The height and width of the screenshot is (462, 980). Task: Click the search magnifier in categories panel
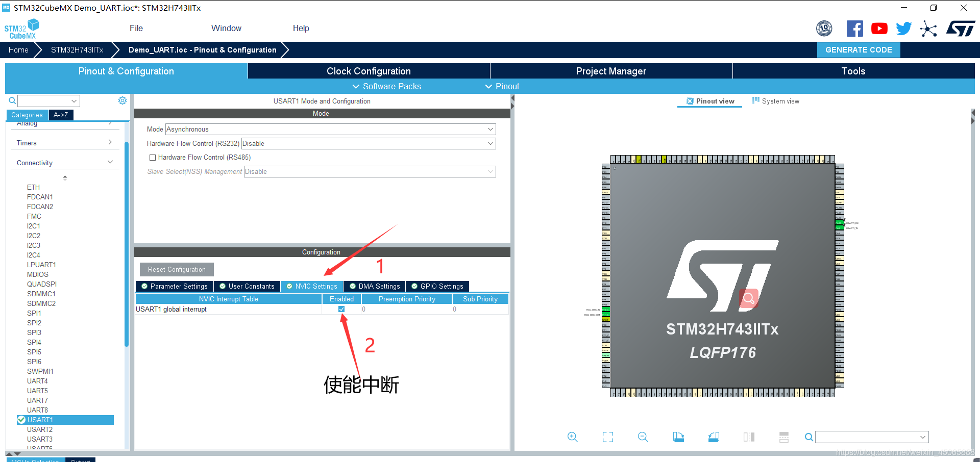(x=12, y=100)
